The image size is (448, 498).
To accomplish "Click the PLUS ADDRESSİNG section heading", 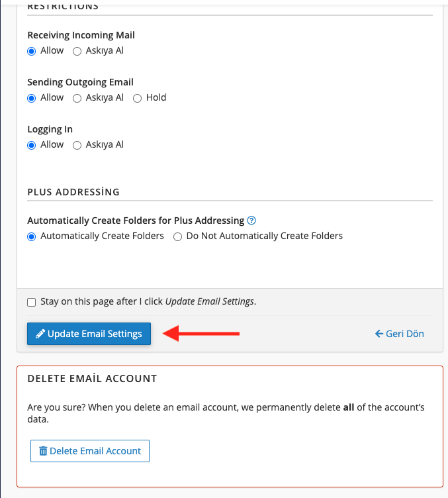I will tap(73, 192).
